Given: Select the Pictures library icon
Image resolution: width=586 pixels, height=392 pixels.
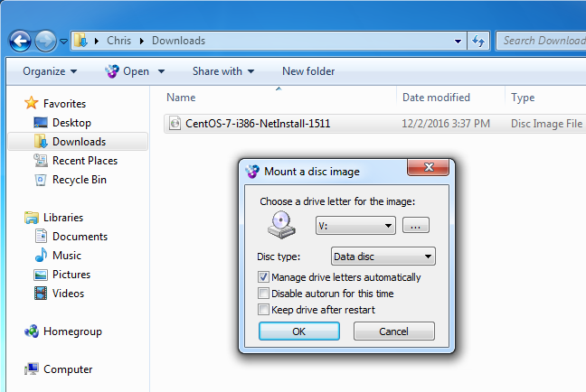Looking at the screenshot, I should point(40,275).
